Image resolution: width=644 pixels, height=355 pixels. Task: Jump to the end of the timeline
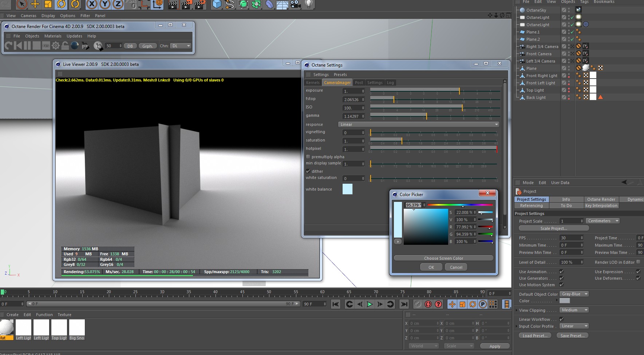404,304
